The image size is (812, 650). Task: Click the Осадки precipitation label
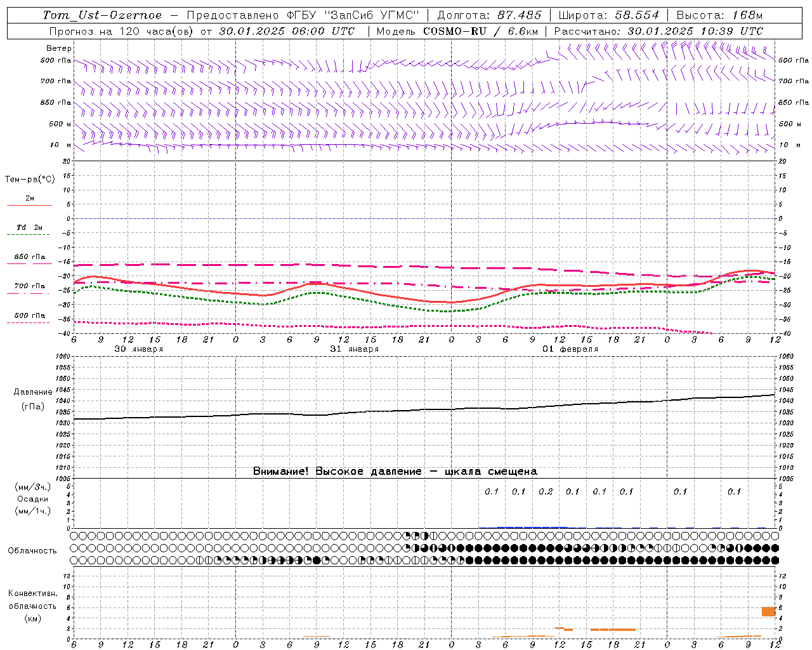[x=32, y=499]
